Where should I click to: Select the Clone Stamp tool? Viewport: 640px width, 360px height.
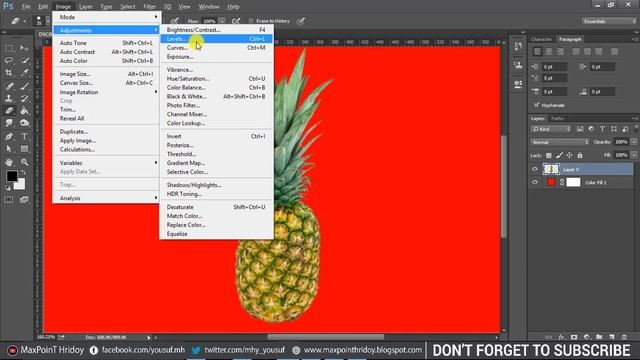pos(9,98)
